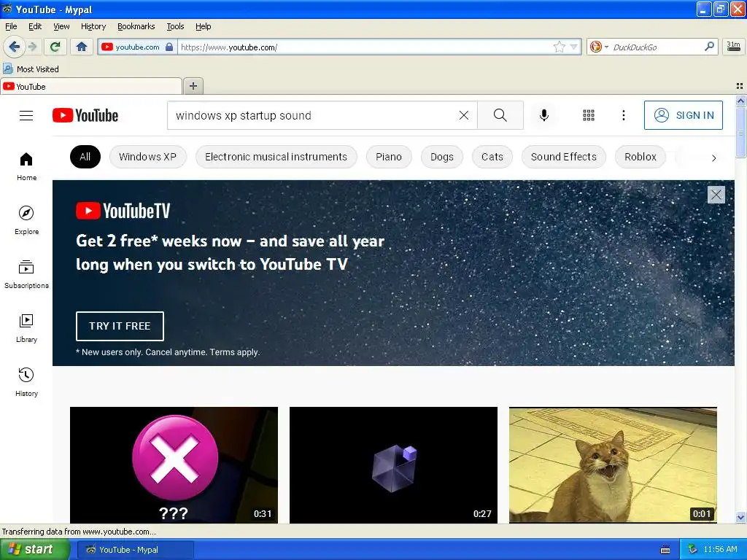Viewport: 747px width, 560px height.
Task: Open the orange cat video thumbnail
Action: tap(613, 464)
